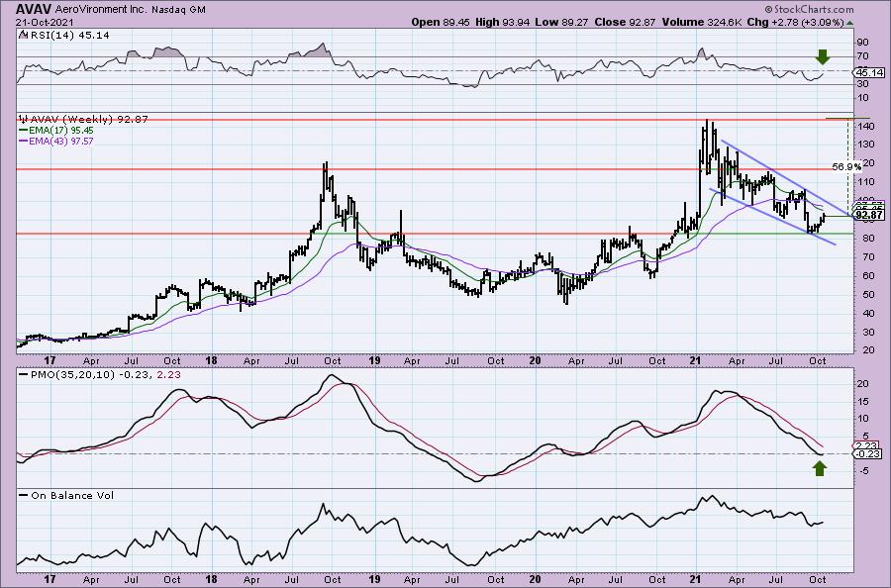Select the Open 89.45 value

click(x=442, y=22)
